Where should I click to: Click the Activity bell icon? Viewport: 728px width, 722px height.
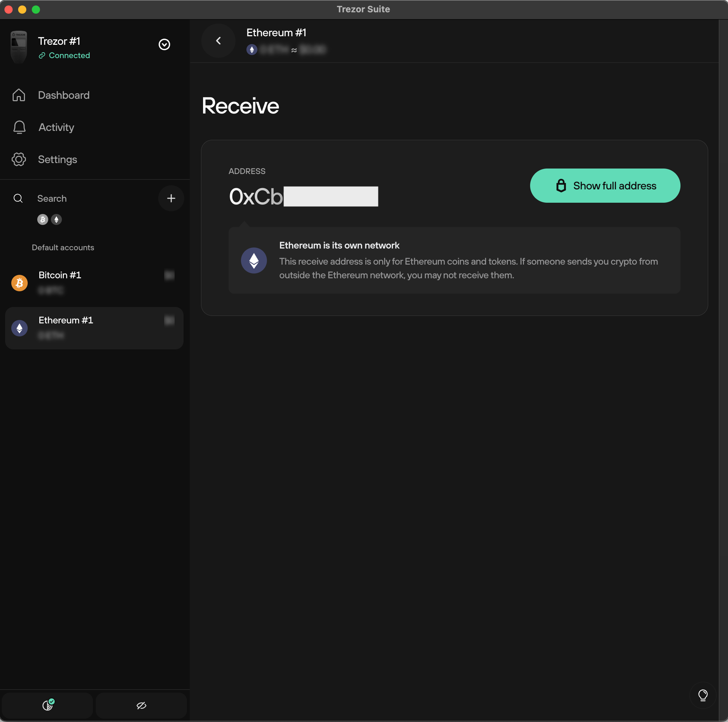point(19,127)
